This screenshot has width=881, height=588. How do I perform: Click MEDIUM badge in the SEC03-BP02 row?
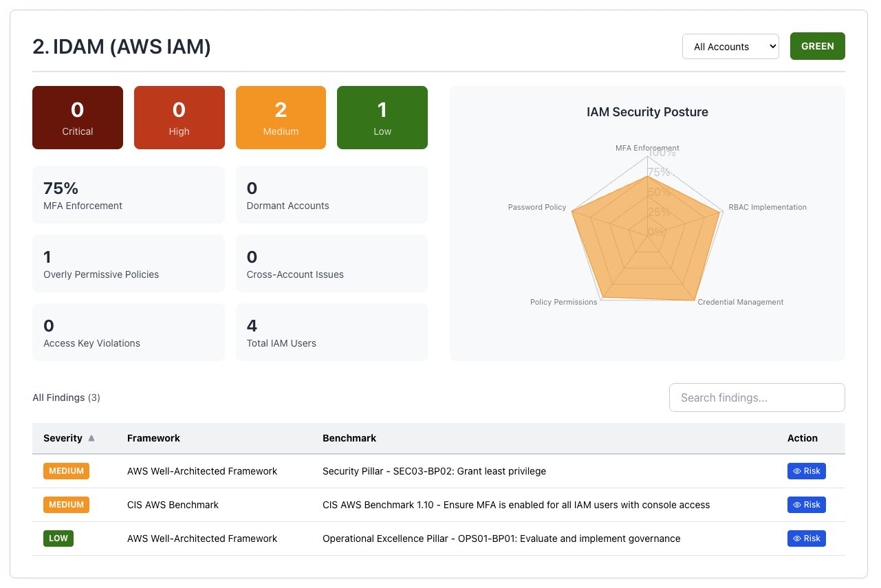point(66,471)
